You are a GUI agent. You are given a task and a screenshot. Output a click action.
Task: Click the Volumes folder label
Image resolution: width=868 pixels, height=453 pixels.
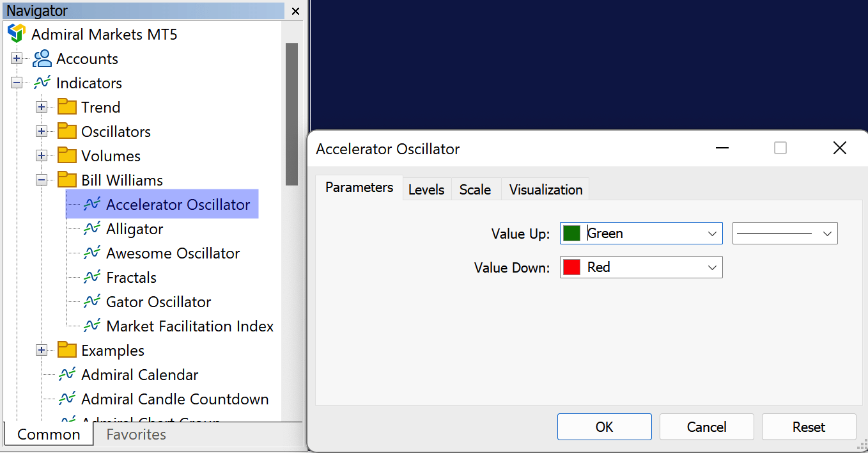tap(111, 156)
